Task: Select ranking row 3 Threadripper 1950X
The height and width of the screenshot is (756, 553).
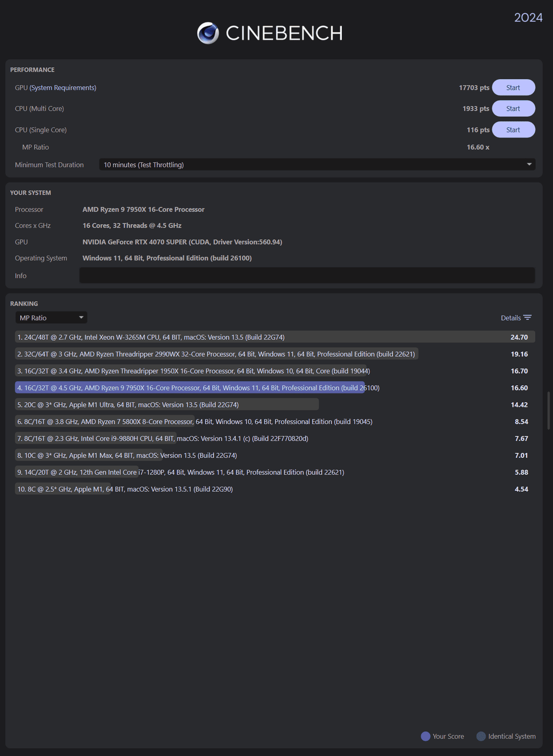Action: click(275, 371)
